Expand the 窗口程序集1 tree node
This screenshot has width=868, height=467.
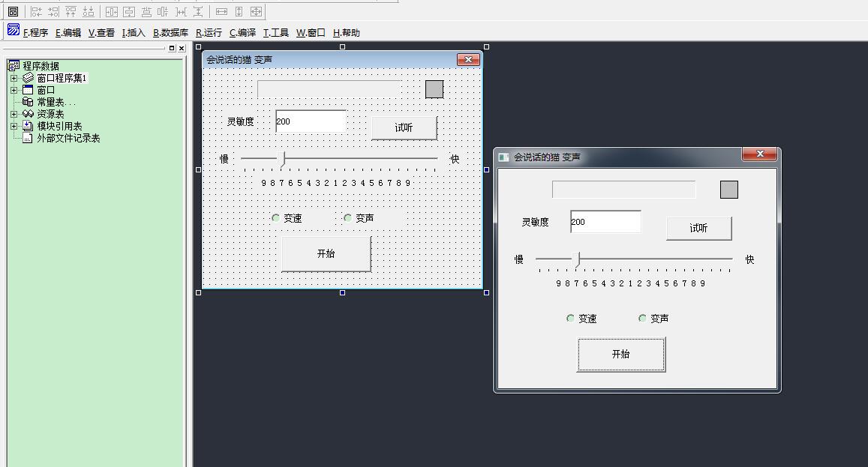[x=14, y=78]
